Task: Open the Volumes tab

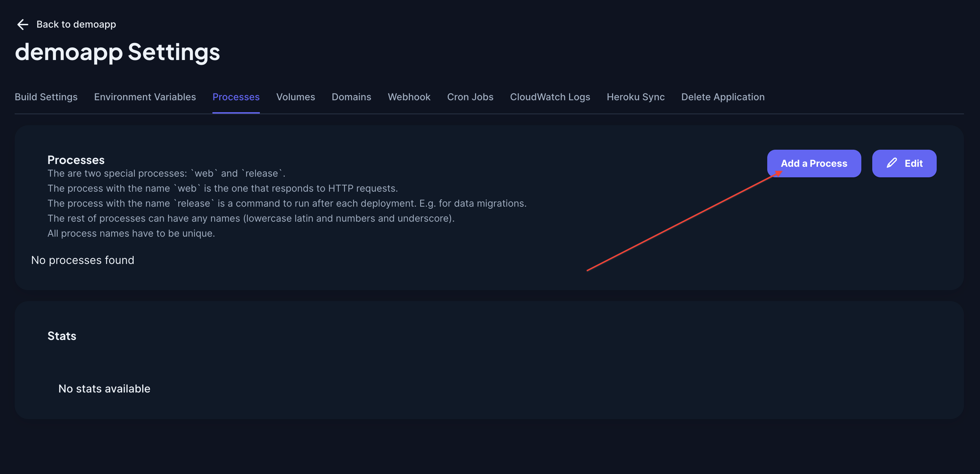Action: point(296,97)
